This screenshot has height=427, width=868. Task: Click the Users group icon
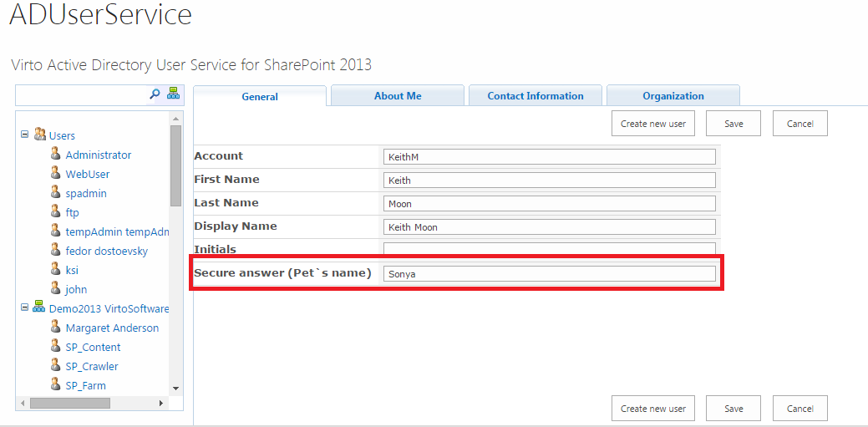(x=39, y=135)
